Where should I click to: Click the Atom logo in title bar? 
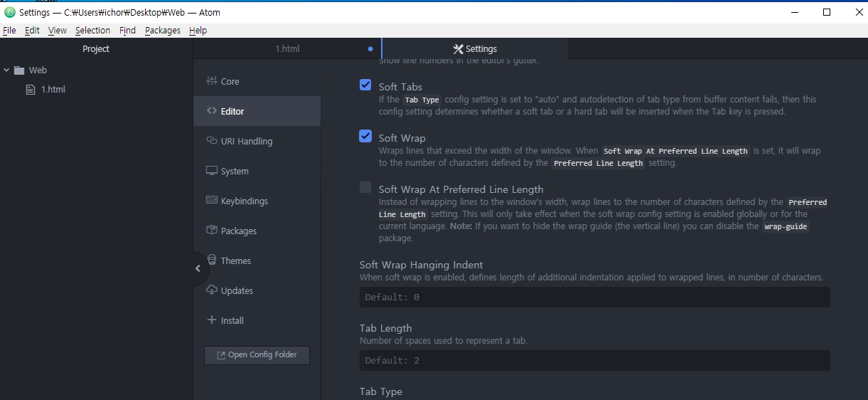[10, 12]
